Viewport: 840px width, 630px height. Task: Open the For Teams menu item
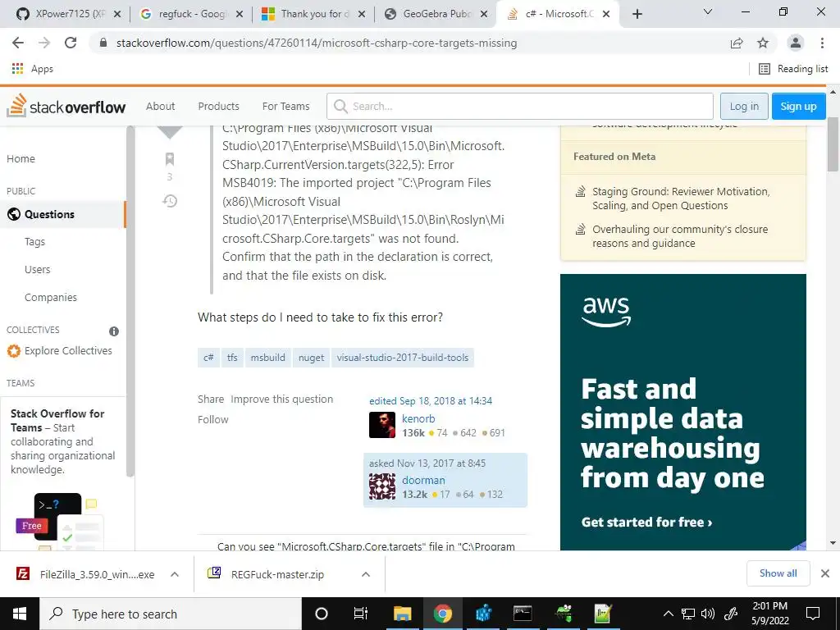pyautogui.click(x=285, y=106)
